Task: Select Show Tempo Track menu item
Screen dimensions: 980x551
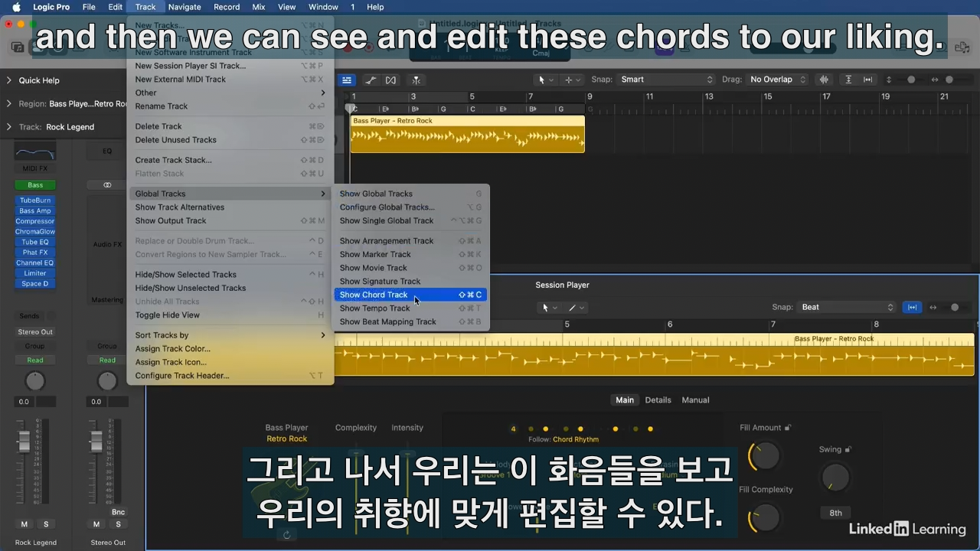Action: [410, 308]
